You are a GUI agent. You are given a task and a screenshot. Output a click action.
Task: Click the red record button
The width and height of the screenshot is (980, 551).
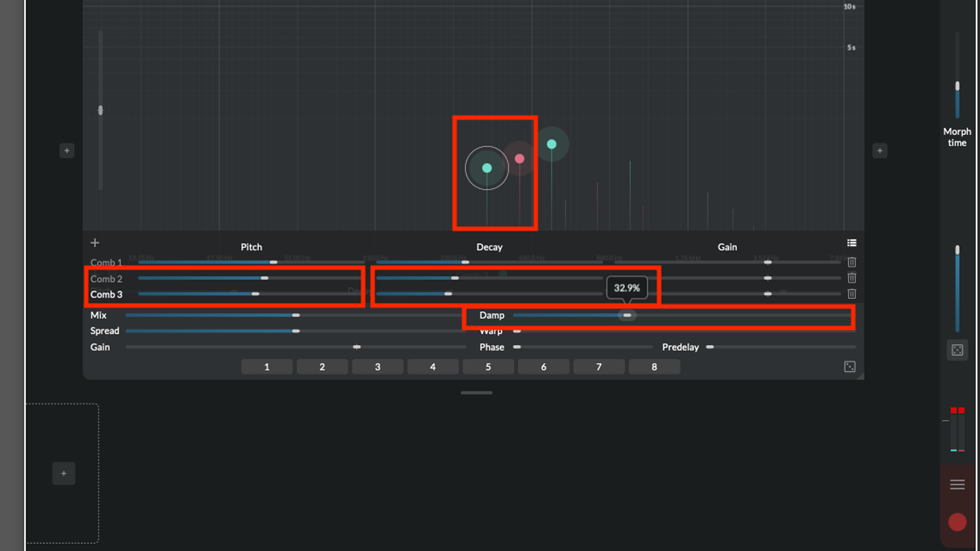[958, 522]
